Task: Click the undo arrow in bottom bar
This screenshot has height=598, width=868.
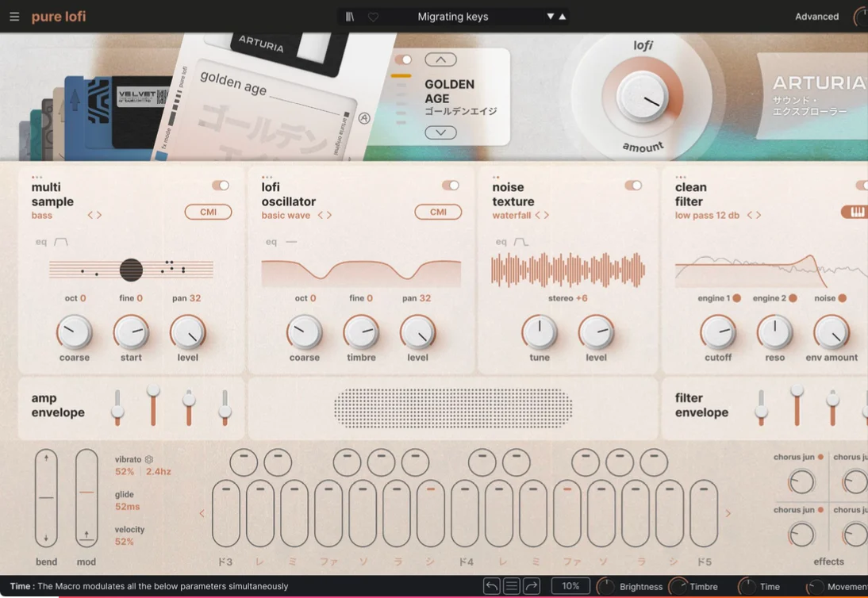Action: point(492,586)
